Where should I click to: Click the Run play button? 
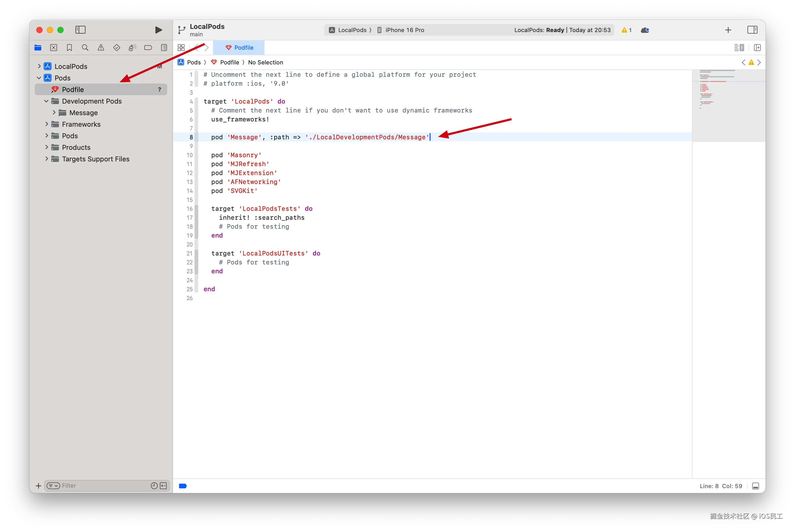pos(158,30)
